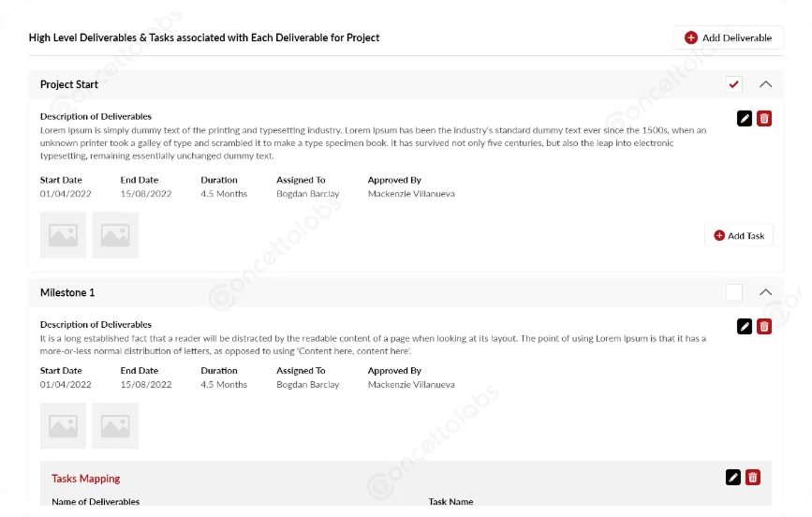Check the Milestone 1 checkbox
This screenshot has height=517, width=812.
[734, 292]
